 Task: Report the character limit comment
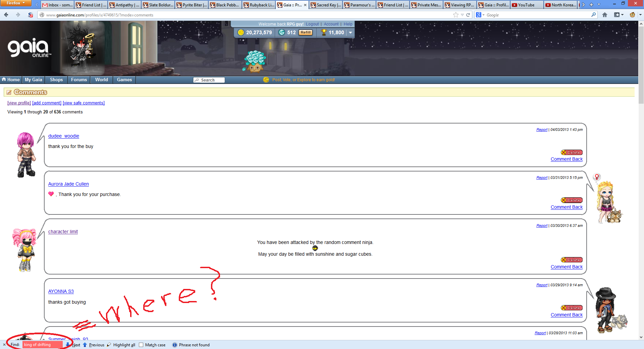(542, 226)
